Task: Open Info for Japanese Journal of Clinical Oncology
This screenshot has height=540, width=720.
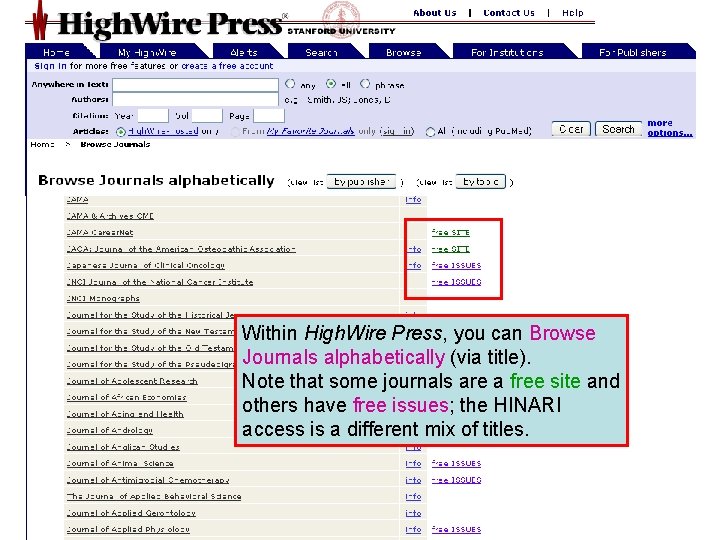Action: (413, 265)
